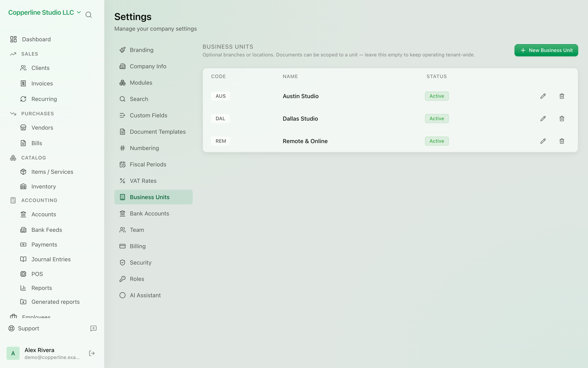Switch to VAT Rates settings

[153, 181]
